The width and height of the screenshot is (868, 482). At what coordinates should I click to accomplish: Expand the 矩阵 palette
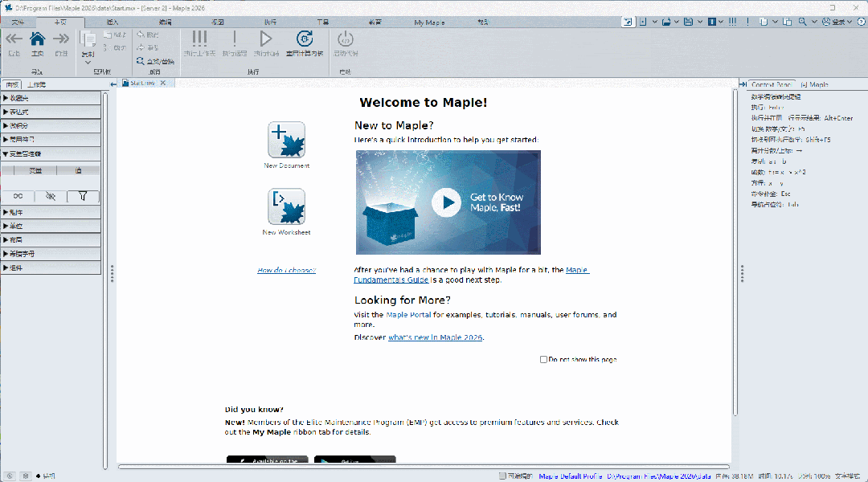51,212
